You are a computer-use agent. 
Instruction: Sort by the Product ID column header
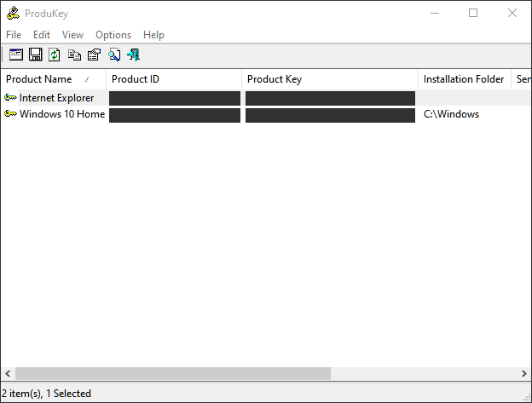click(x=174, y=79)
